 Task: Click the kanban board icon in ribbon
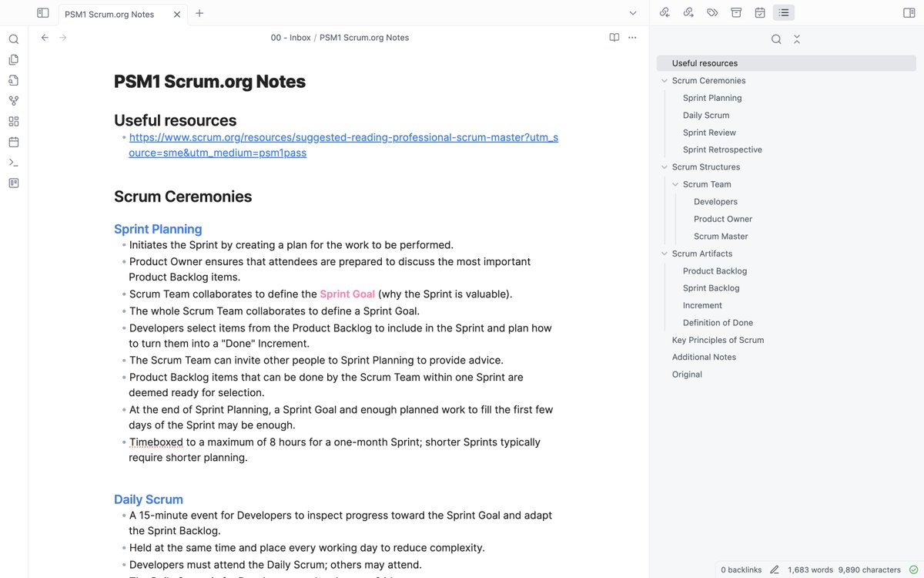(x=14, y=183)
